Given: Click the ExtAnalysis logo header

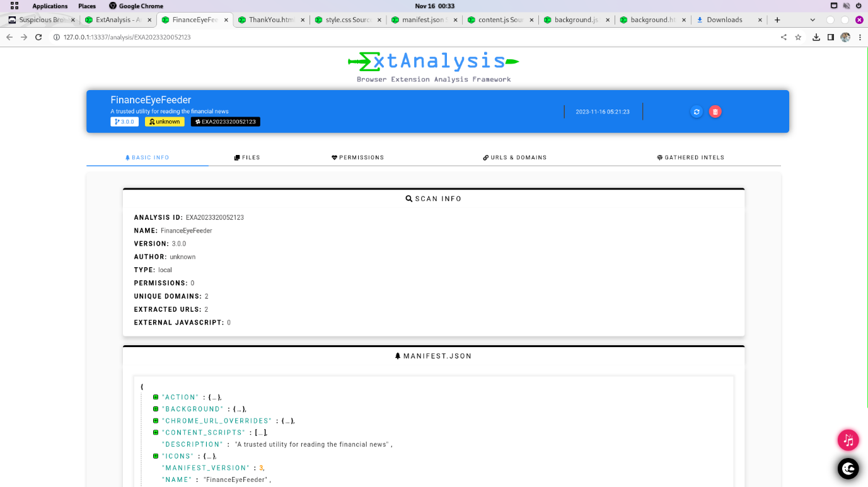Looking at the screenshot, I should [x=434, y=66].
